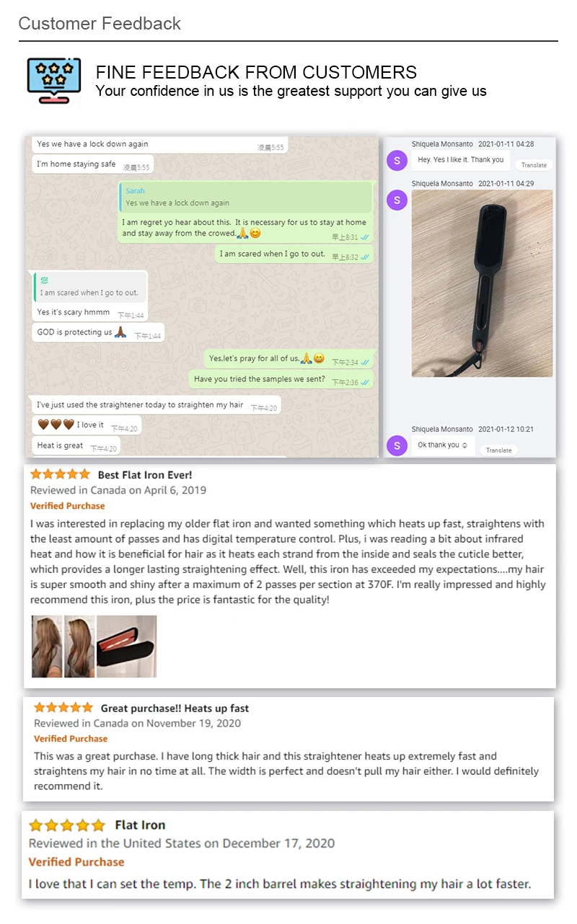Click the stars beside the 'Flat Iron' review
The width and height of the screenshot is (577, 924).
67,825
